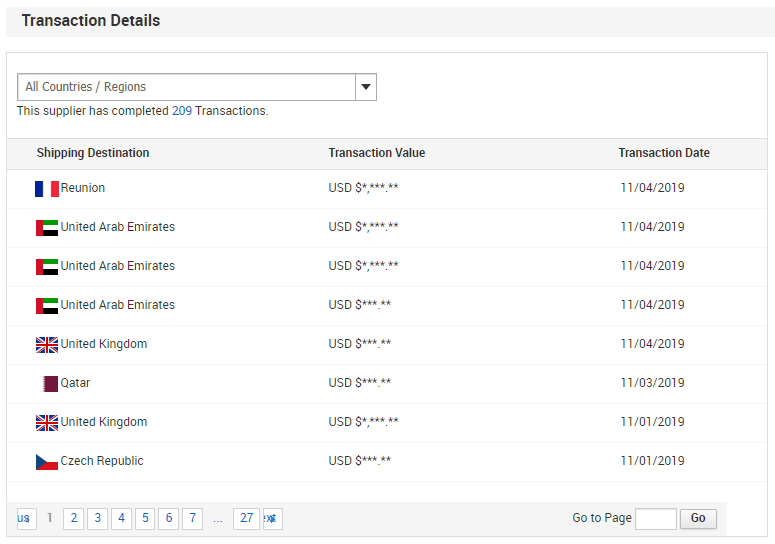Click the Shipping Destination column header
775x544 pixels.
click(x=93, y=153)
